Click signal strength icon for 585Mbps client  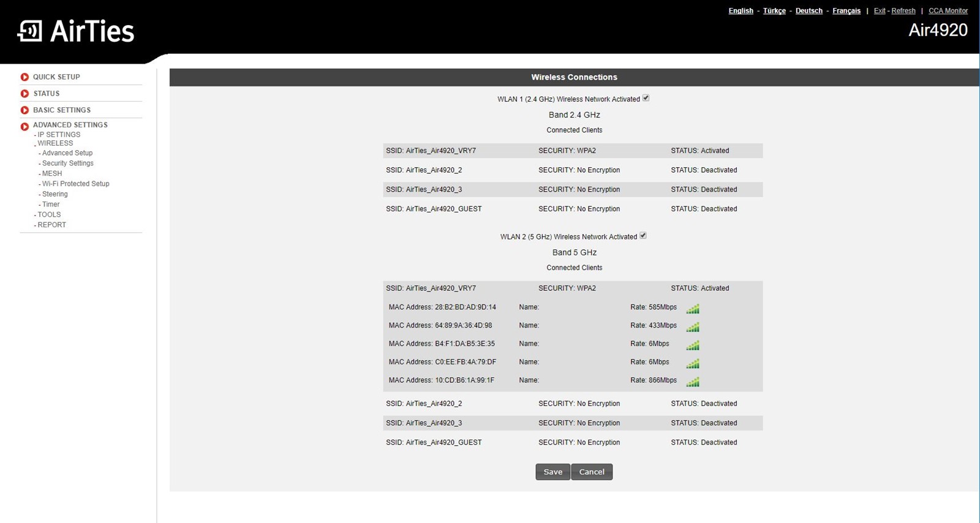[693, 308]
